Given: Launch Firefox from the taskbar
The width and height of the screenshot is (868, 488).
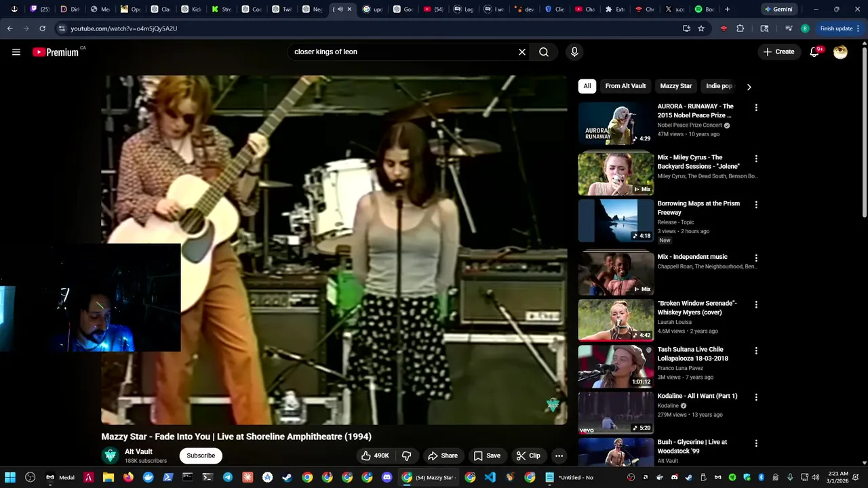Looking at the screenshot, I should pyautogui.click(x=128, y=477).
